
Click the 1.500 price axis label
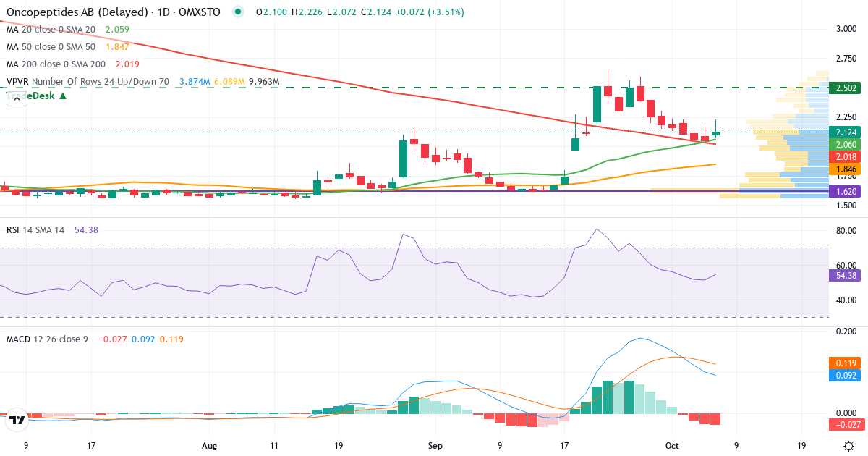click(847, 206)
